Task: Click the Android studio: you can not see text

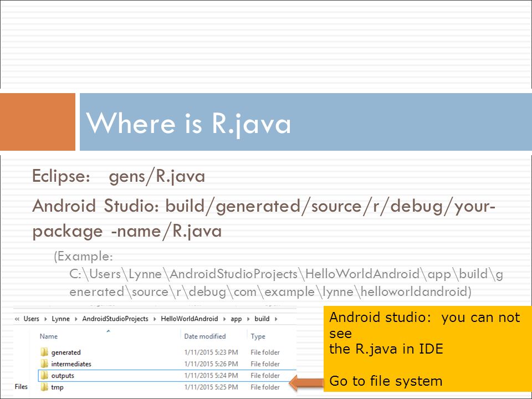Action: pyautogui.click(x=424, y=325)
